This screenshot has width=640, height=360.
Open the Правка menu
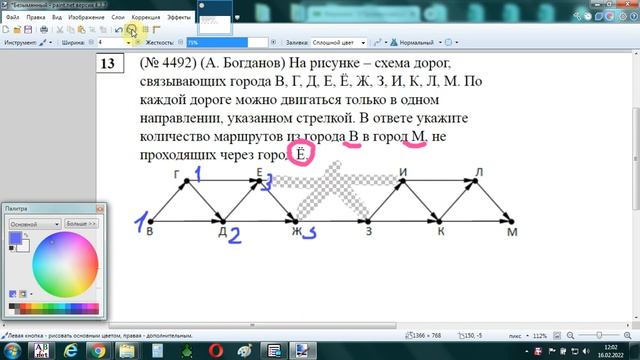click(x=36, y=17)
